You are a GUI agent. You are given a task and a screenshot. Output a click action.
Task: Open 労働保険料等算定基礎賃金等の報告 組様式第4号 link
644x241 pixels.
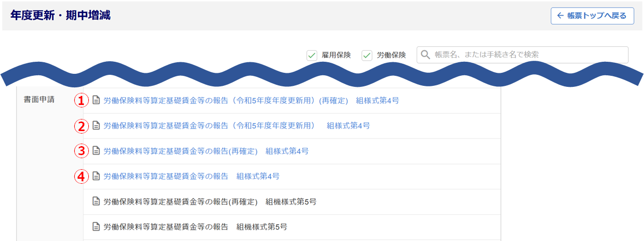(191, 176)
